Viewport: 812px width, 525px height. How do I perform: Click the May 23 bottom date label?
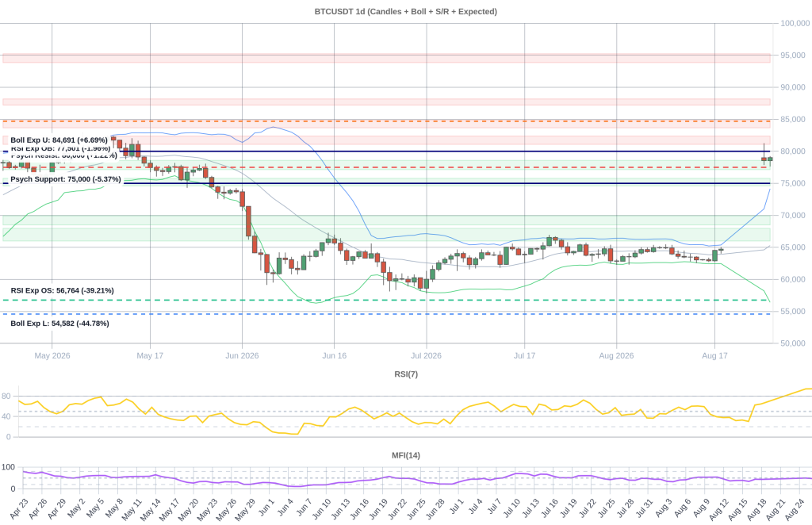[x=209, y=509]
